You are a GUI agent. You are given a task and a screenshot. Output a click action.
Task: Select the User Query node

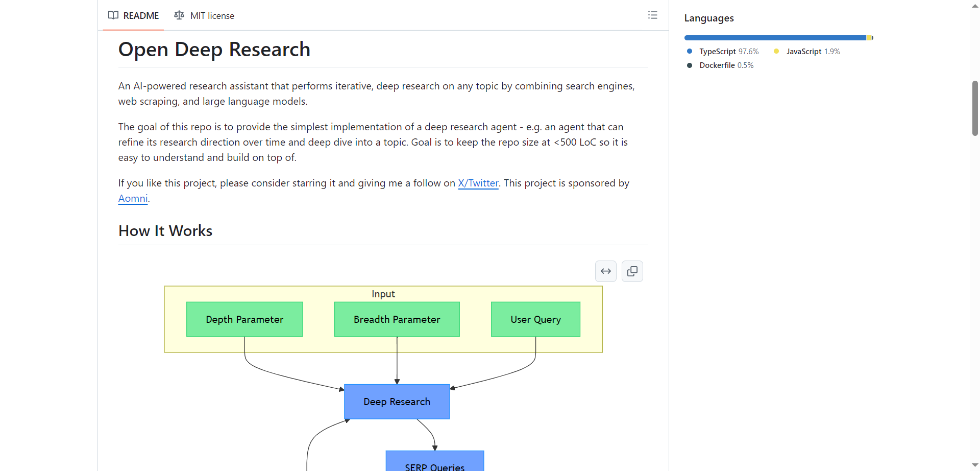click(535, 319)
